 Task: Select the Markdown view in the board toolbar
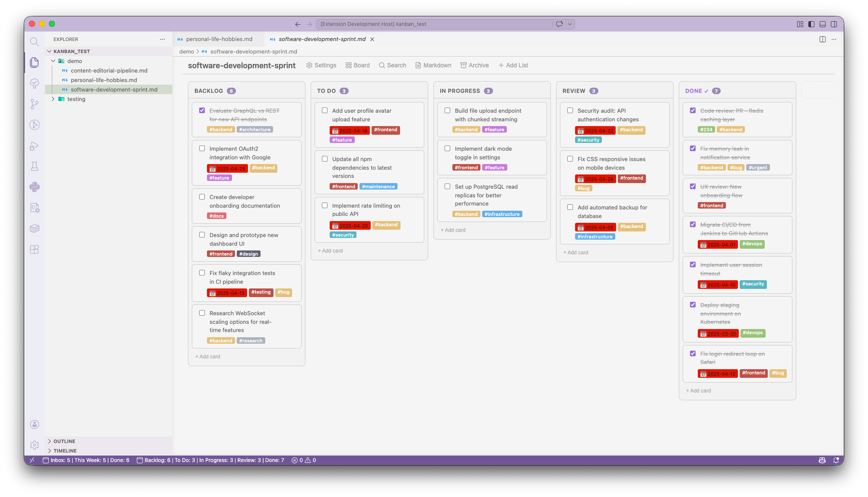[433, 65]
